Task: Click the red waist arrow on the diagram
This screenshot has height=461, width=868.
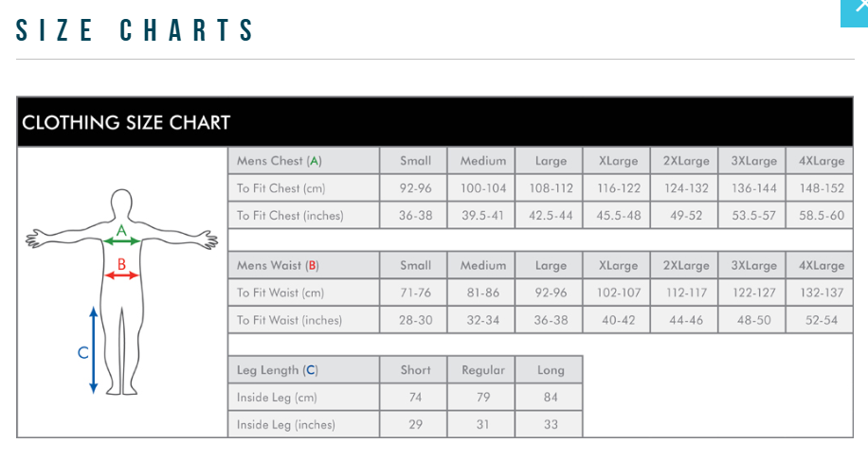Action: click(x=122, y=275)
